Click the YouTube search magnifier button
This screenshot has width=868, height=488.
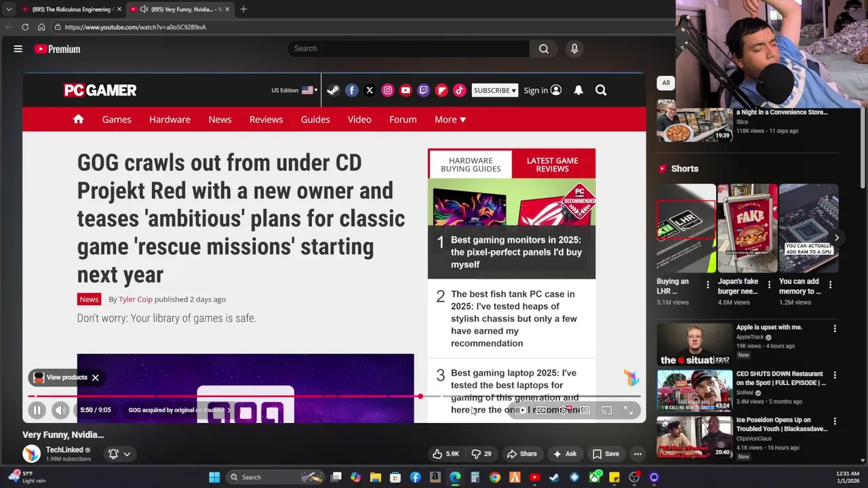pos(543,49)
